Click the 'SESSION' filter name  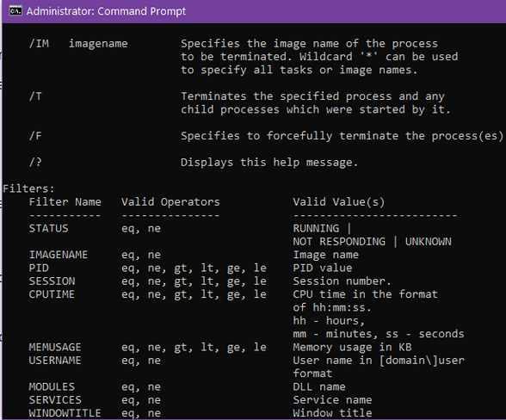pyautogui.click(x=52, y=281)
